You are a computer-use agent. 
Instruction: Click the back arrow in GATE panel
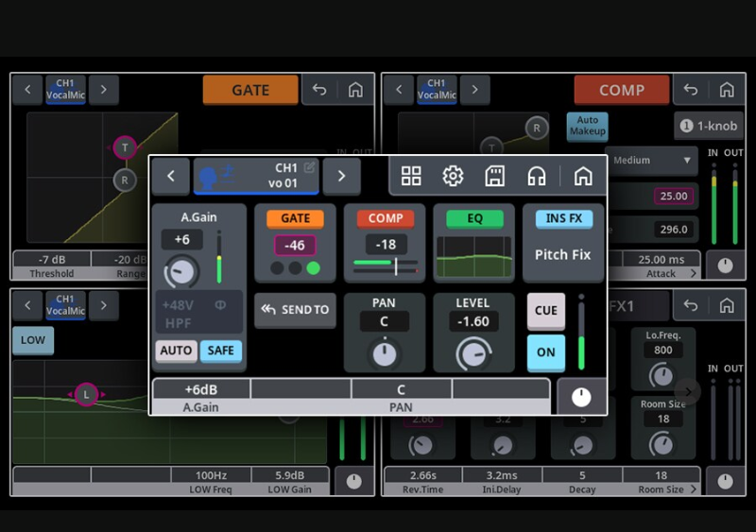coord(319,90)
